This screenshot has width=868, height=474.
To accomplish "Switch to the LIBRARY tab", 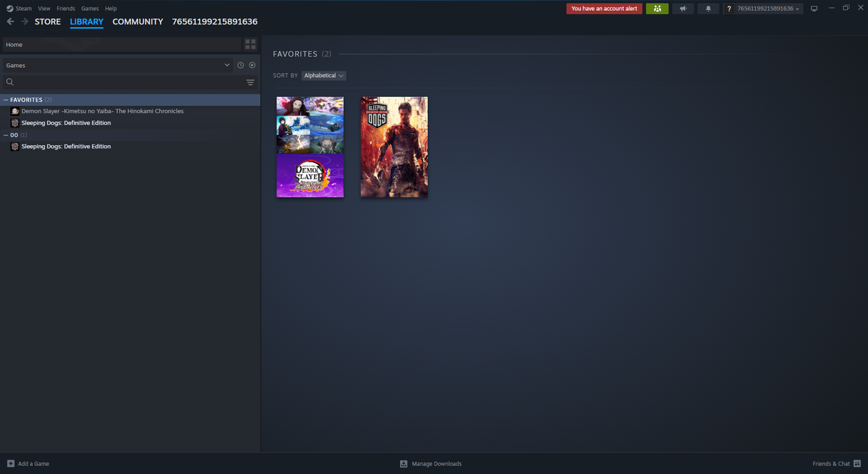I will click(x=87, y=22).
